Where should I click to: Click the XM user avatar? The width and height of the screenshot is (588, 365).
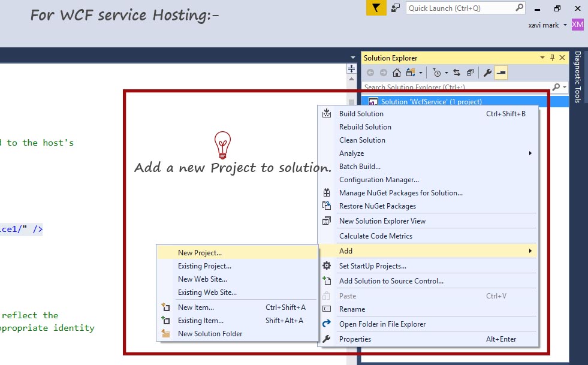tap(577, 25)
